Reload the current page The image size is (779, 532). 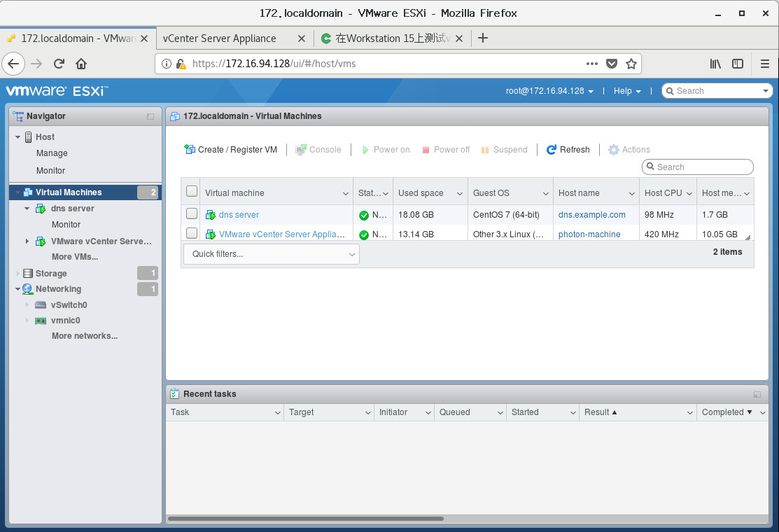click(x=59, y=64)
